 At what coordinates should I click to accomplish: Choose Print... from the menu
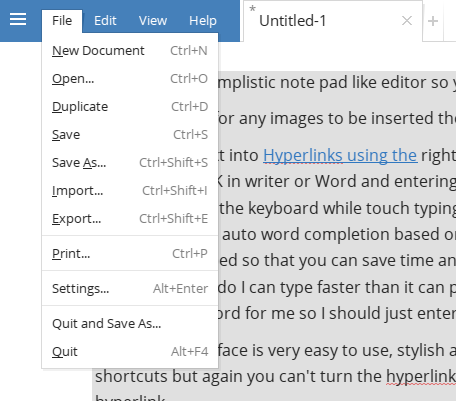[x=130, y=254]
